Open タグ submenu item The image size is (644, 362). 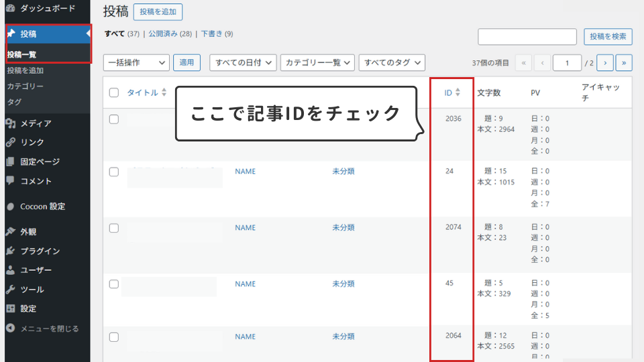point(14,102)
